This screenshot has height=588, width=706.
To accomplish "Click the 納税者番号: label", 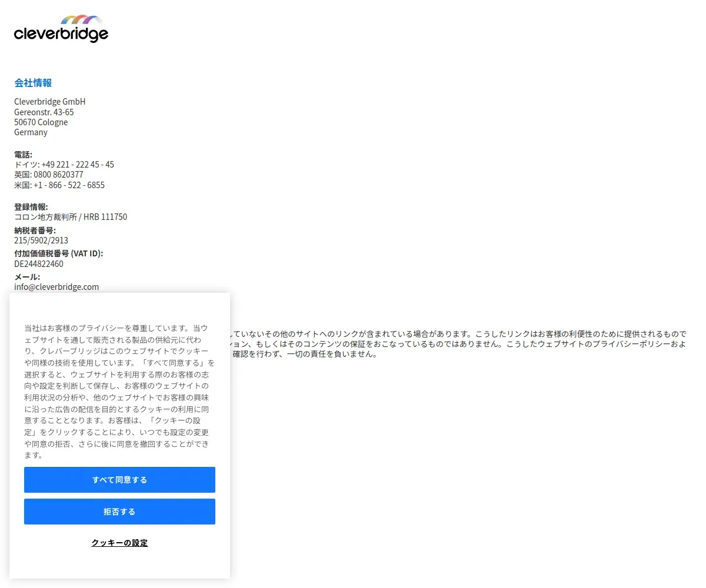I will pos(35,230).
